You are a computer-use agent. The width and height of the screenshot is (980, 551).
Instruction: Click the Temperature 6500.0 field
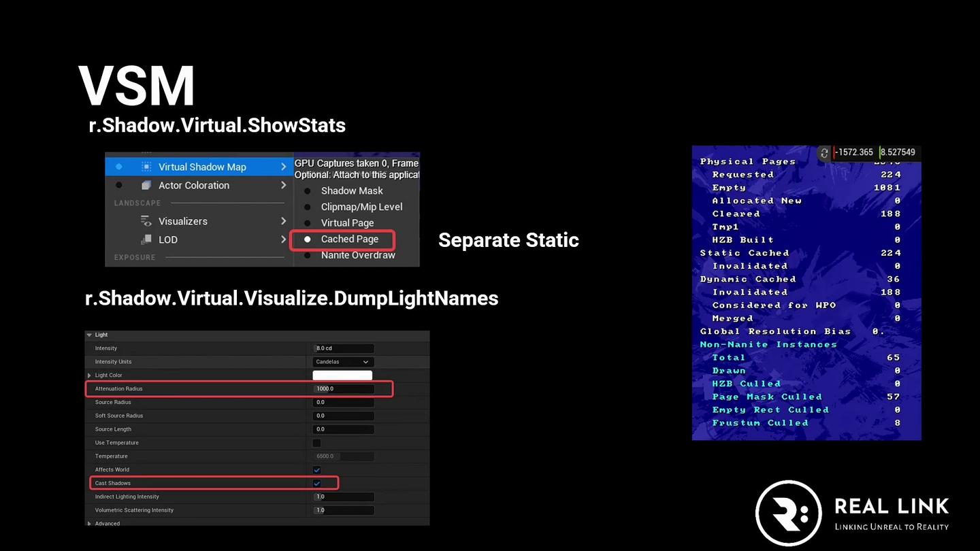coord(343,456)
